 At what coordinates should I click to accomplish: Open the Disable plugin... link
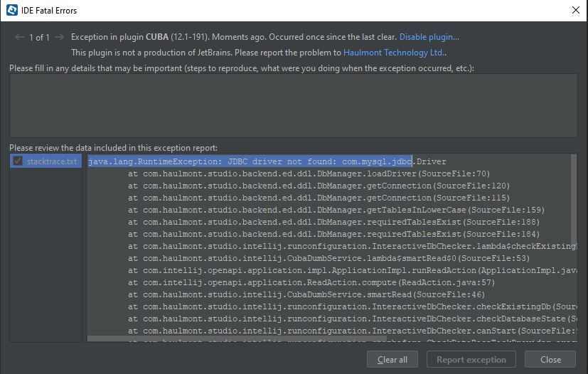[x=429, y=37]
